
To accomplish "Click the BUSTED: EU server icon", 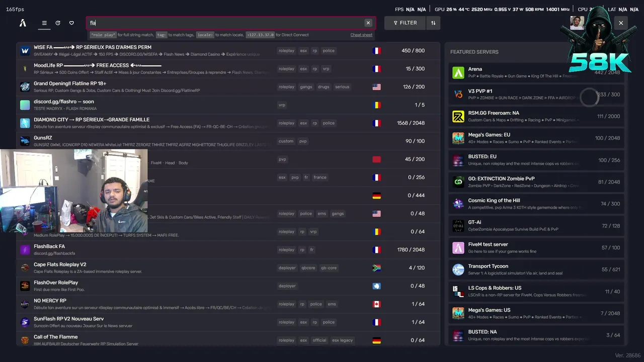I will coord(458,160).
